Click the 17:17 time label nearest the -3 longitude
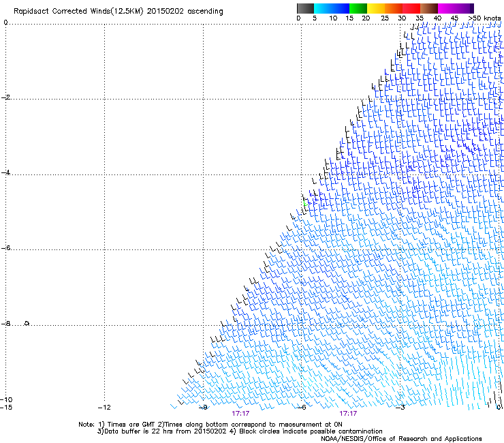The width and height of the screenshot is (504, 443). pyautogui.click(x=348, y=414)
